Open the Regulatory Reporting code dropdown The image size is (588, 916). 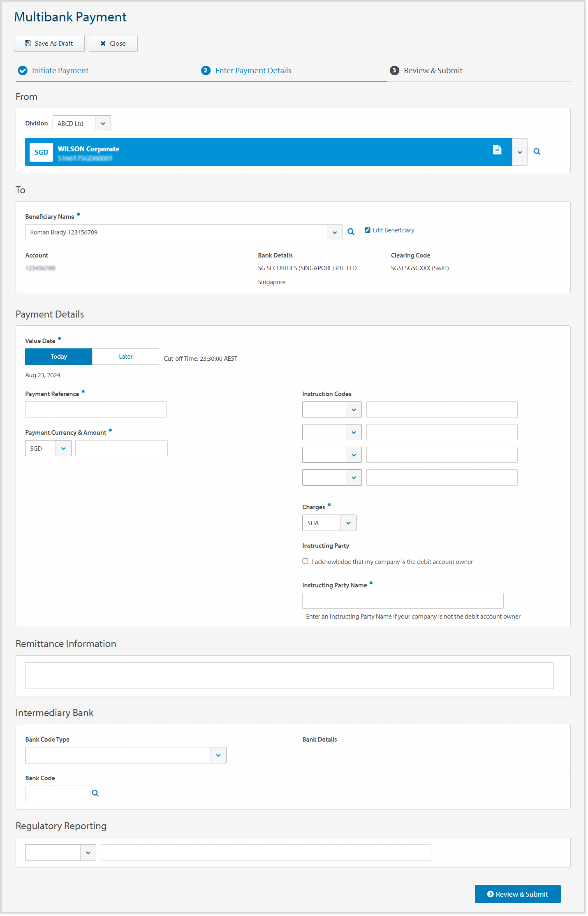pos(60,853)
